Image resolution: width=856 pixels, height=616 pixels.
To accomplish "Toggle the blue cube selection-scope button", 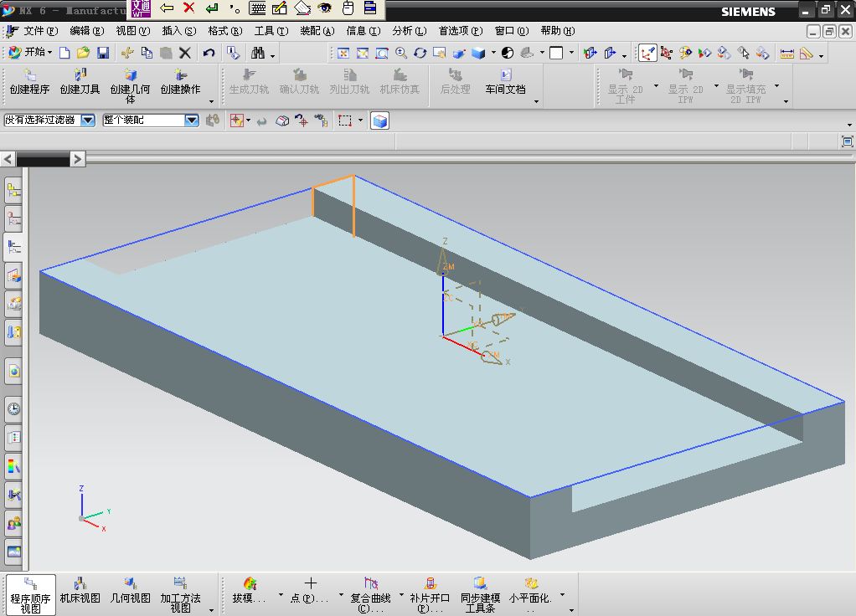I will (x=379, y=121).
